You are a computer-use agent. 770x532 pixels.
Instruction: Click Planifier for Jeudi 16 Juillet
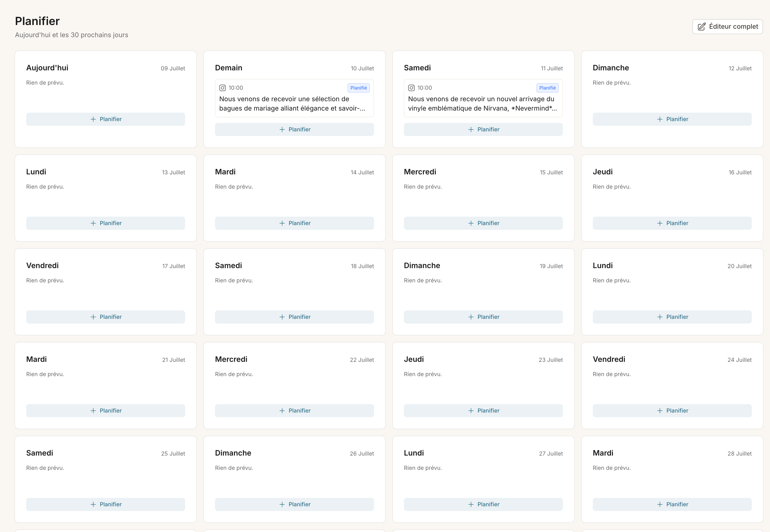click(x=672, y=223)
